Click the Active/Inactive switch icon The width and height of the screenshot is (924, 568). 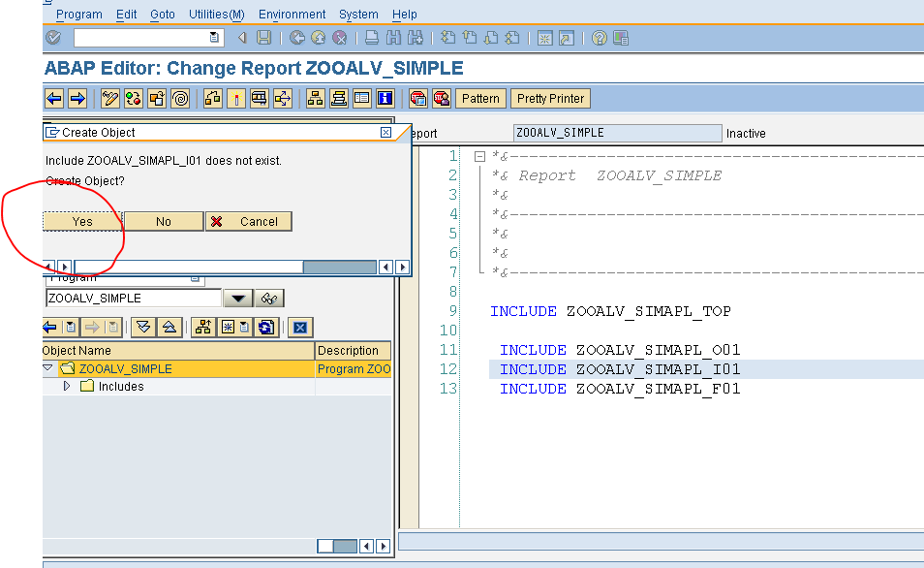click(x=134, y=99)
